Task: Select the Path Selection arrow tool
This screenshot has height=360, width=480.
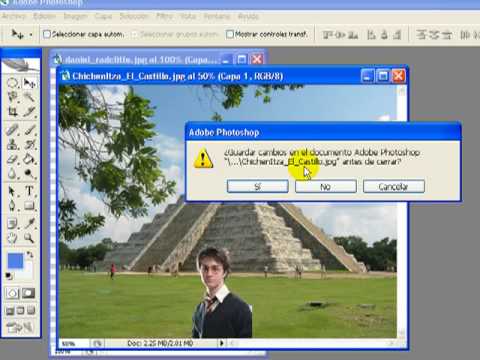Action: 12,191
